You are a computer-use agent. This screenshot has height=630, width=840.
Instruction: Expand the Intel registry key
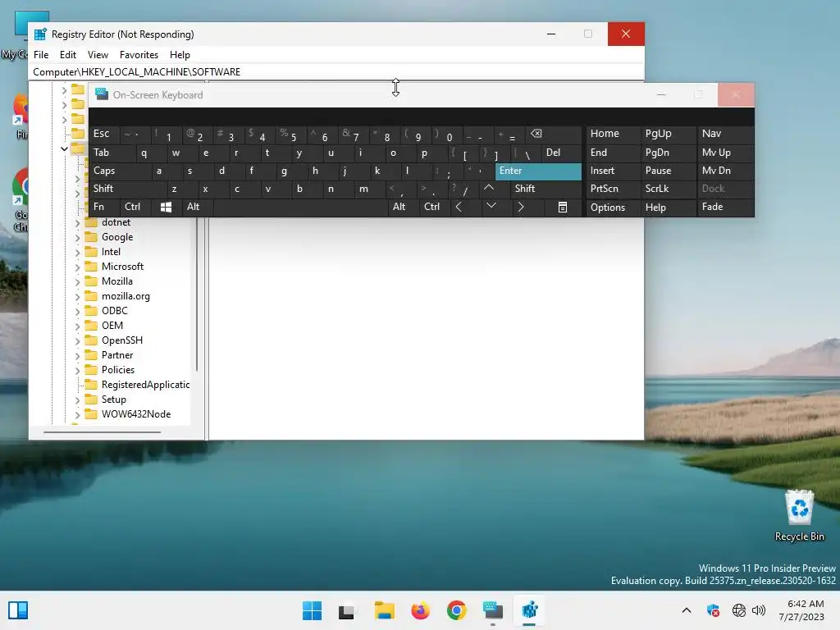77,253
